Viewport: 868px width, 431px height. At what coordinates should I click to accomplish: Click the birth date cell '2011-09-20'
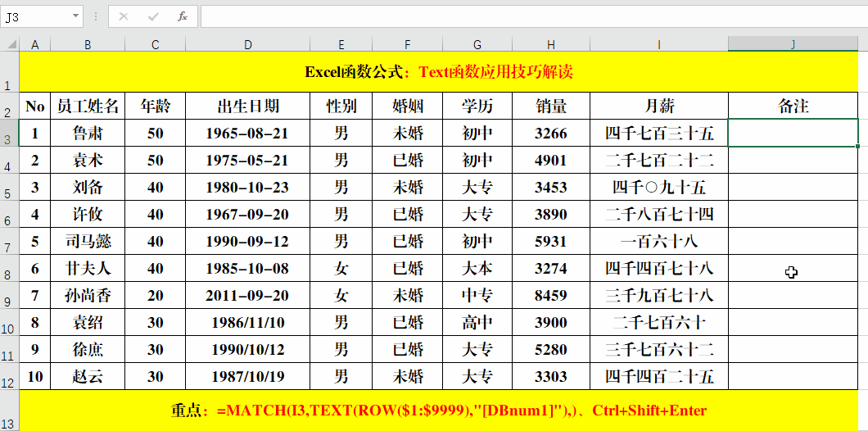[247, 296]
